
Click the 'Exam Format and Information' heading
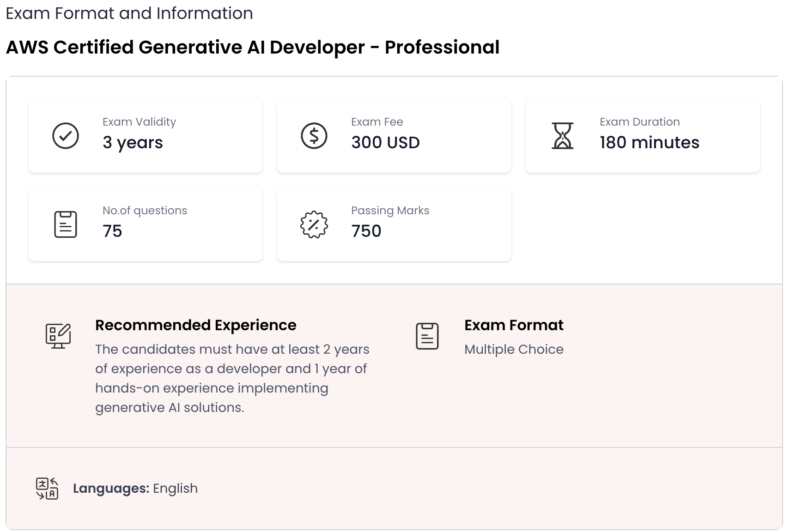tap(129, 13)
